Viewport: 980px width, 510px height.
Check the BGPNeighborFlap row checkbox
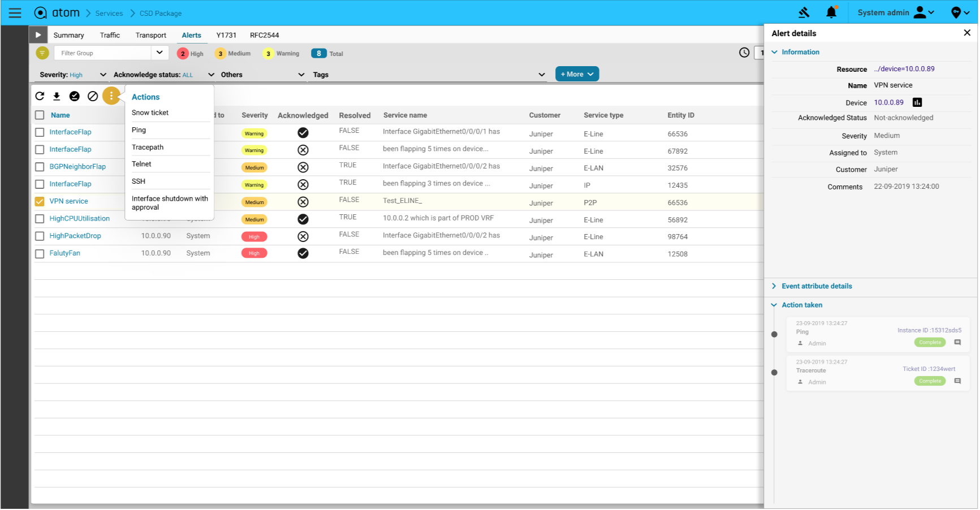coord(40,167)
